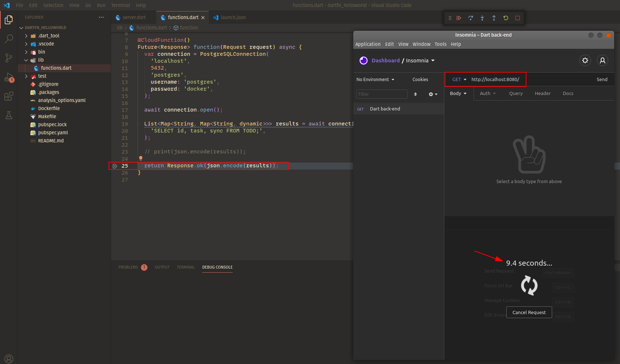Image resolution: width=620 pixels, height=364 pixels.
Task: Switch to the server.dart editor tab
Action: (134, 17)
